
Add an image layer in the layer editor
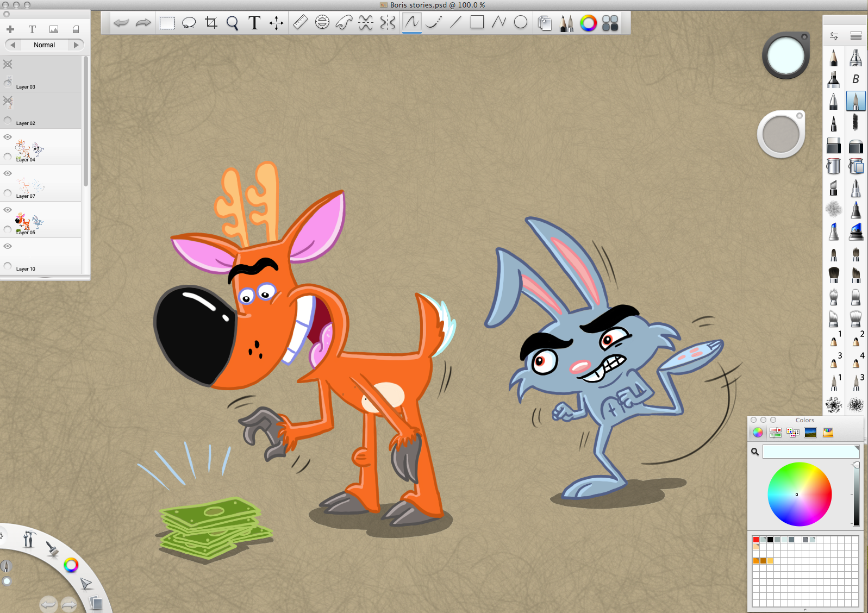[54, 29]
